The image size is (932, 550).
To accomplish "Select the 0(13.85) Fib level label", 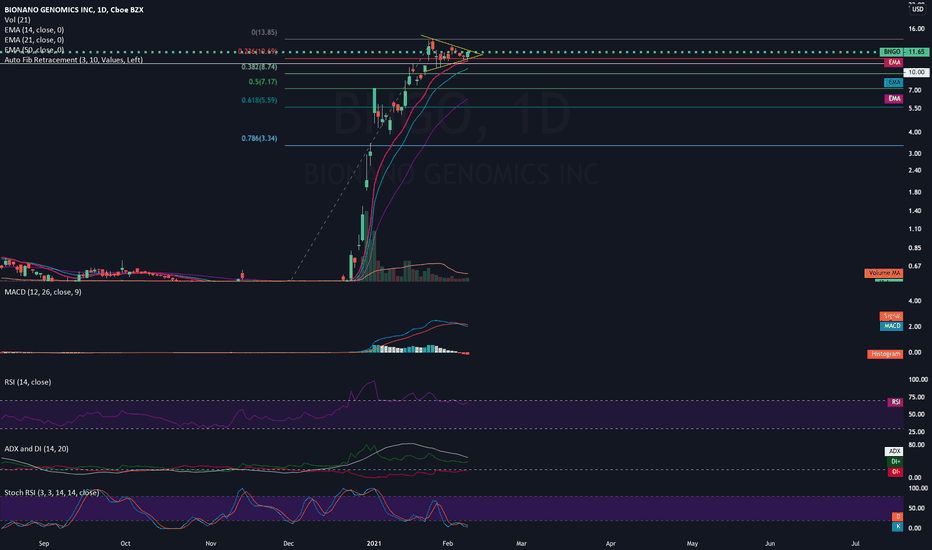I will 264,32.
